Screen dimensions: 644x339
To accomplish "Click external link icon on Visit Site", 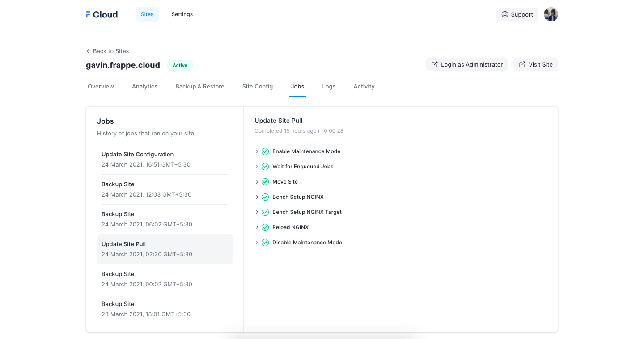I will (522, 64).
